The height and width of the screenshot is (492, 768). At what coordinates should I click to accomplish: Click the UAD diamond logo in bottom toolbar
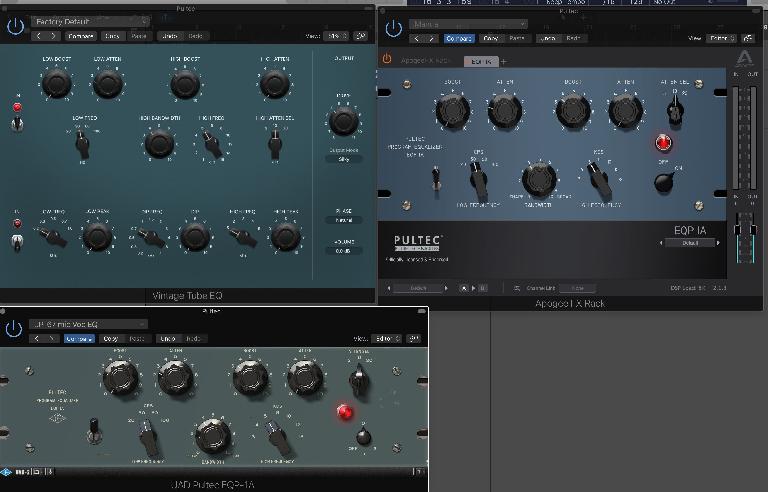(6, 472)
